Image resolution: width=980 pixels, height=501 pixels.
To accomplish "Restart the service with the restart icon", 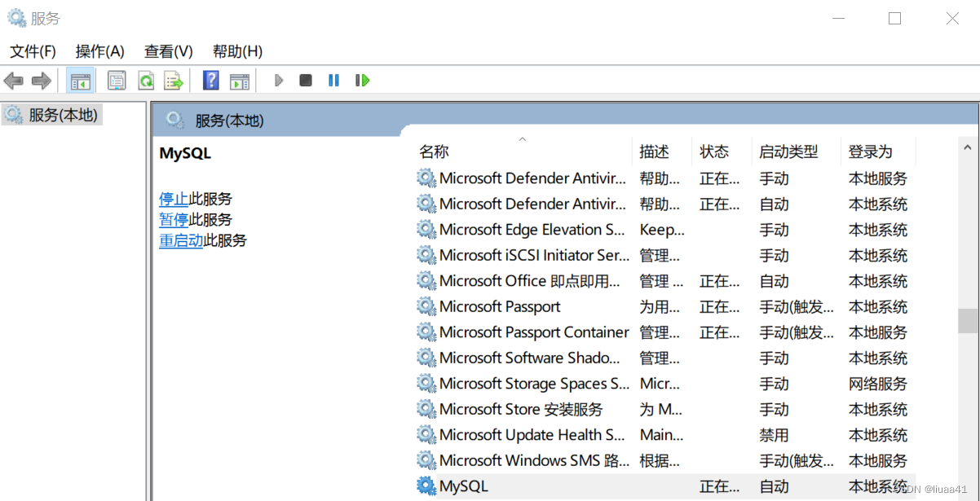I will coord(362,80).
